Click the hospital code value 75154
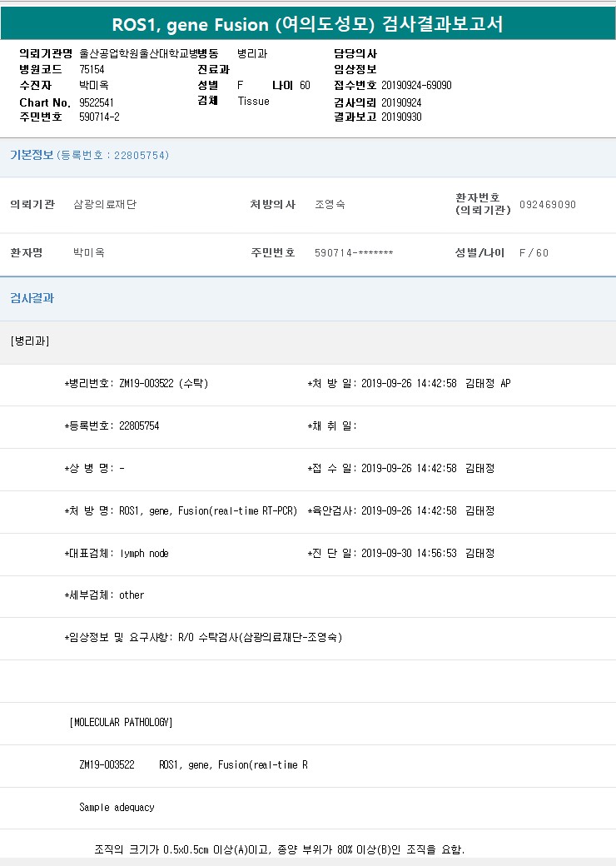 (92, 69)
